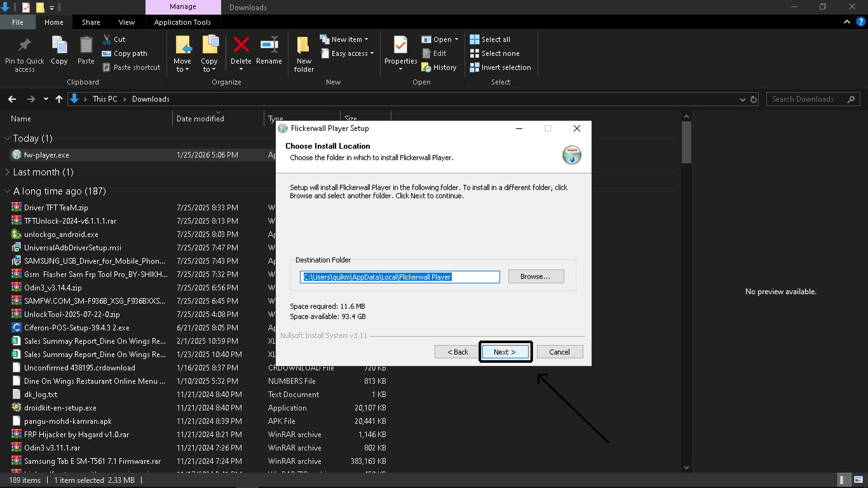Switch to the Home ribbon tab

(54, 22)
